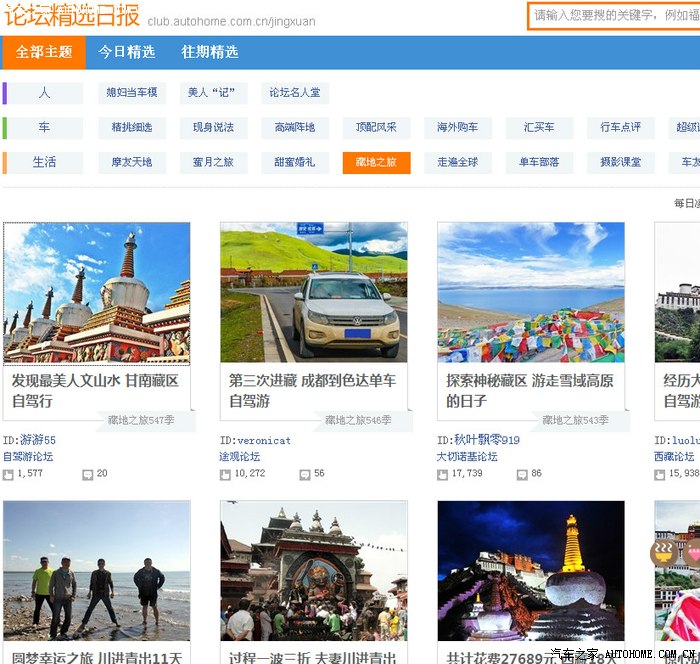Select the 全部主题 tab

point(44,52)
